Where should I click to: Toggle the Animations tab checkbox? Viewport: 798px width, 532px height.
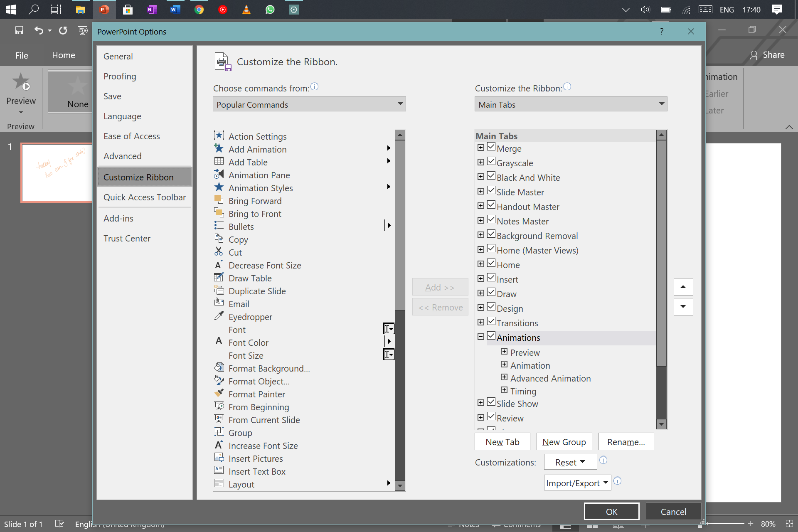tap(491, 336)
